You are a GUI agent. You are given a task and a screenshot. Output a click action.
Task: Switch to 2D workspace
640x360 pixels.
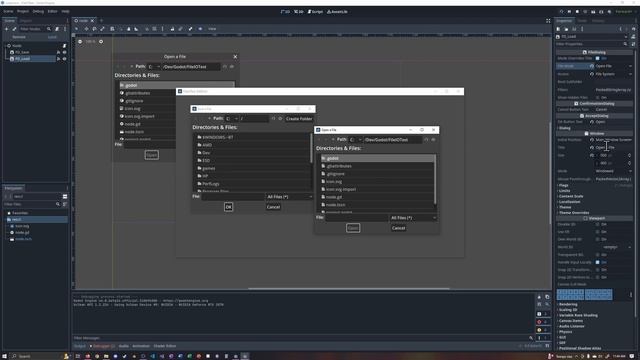coord(285,12)
